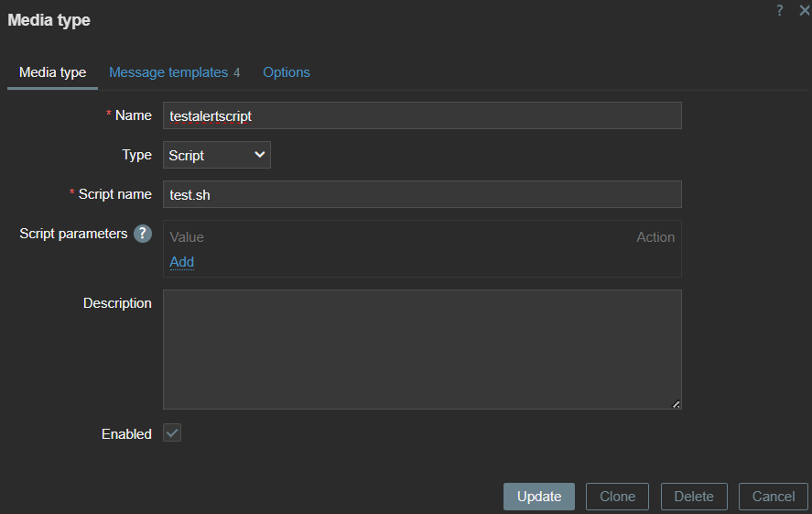
Task: Expand the Type dropdown set to Script
Action: tap(217, 156)
